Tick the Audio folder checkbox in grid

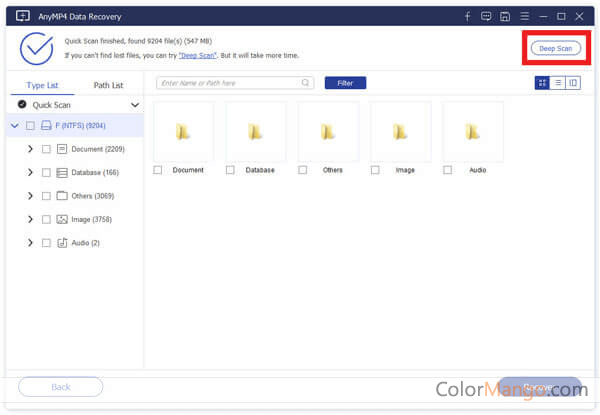[x=447, y=170]
